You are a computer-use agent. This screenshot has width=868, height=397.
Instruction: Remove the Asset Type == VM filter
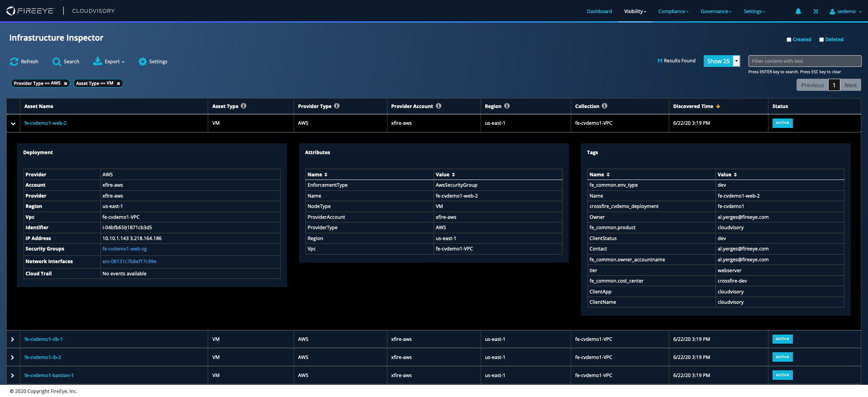point(119,84)
